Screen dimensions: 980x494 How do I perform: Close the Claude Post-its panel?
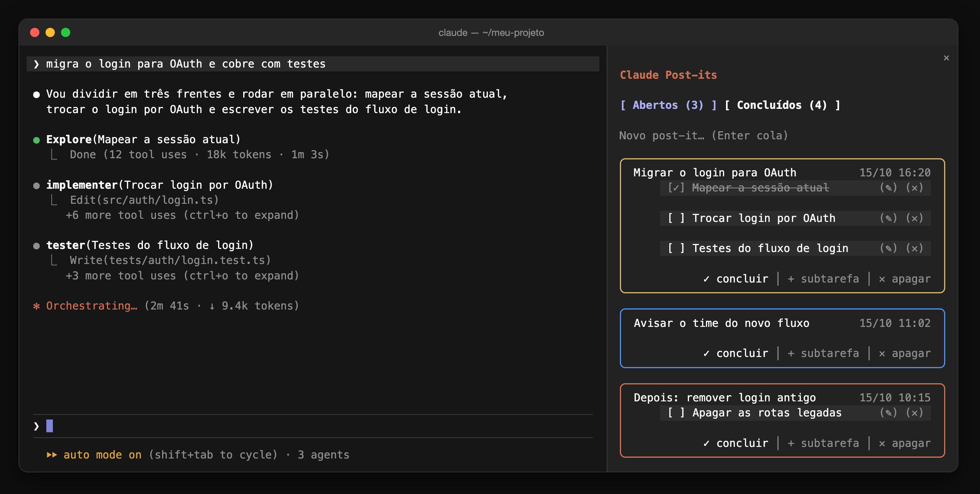(x=946, y=58)
